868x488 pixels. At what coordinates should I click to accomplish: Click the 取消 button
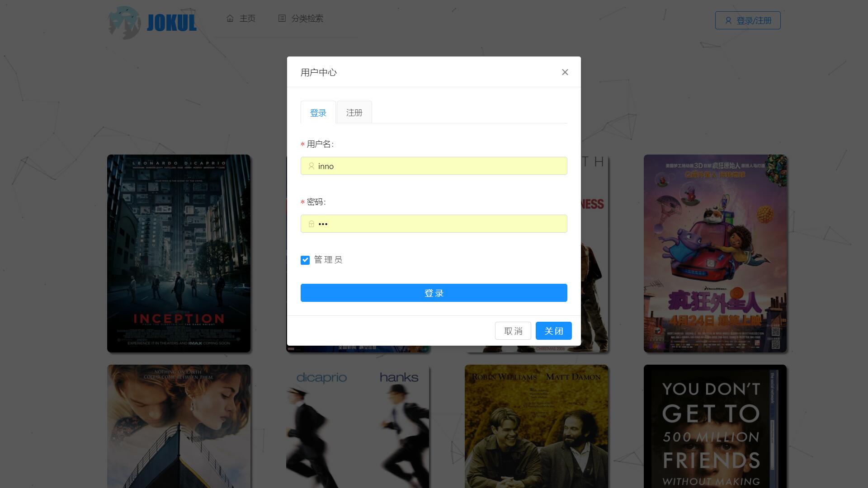[x=513, y=331]
